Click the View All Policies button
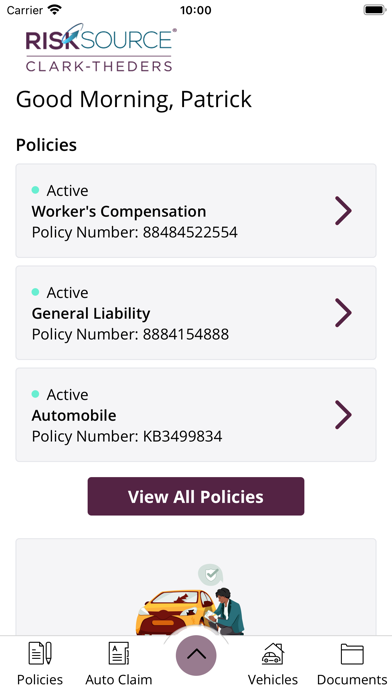Screen dimensions: 392x696 coord(196,496)
